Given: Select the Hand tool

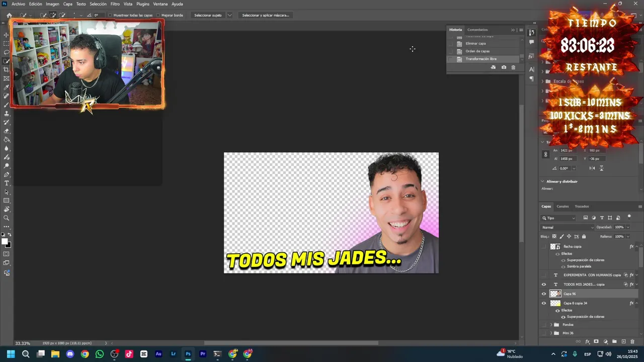Looking at the screenshot, I should pyautogui.click(x=7, y=209).
